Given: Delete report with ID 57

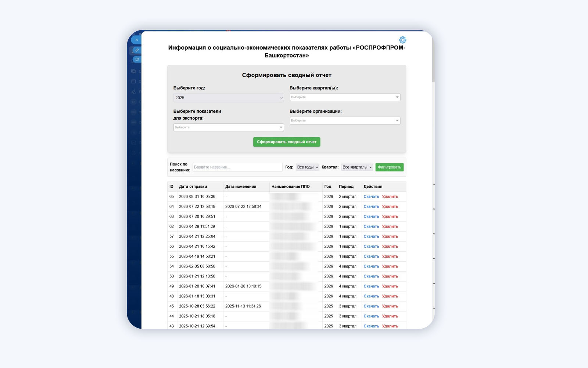Looking at the screenshot, I should click(390, 236).
